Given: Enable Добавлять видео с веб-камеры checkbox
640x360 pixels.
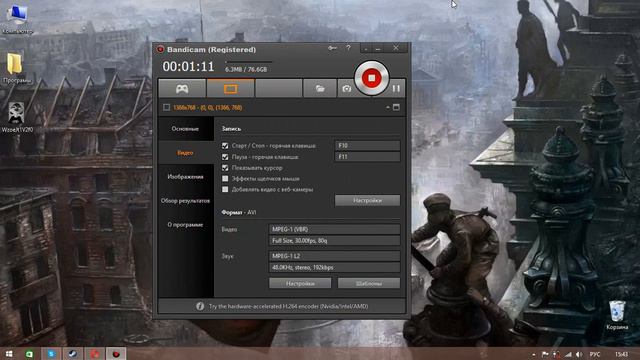Looking at the screenshot, I should pyautogui.click(x=225, y=189).
